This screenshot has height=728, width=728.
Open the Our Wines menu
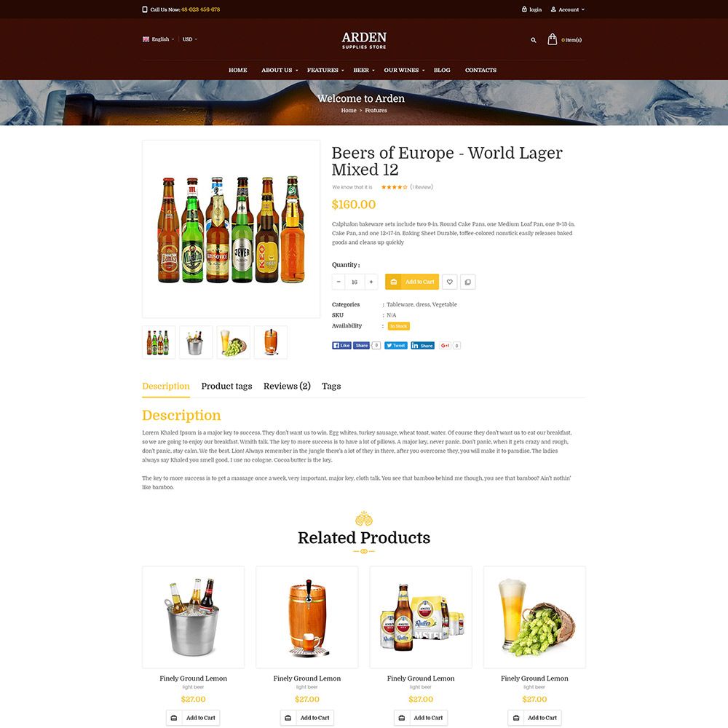[404, 70]
